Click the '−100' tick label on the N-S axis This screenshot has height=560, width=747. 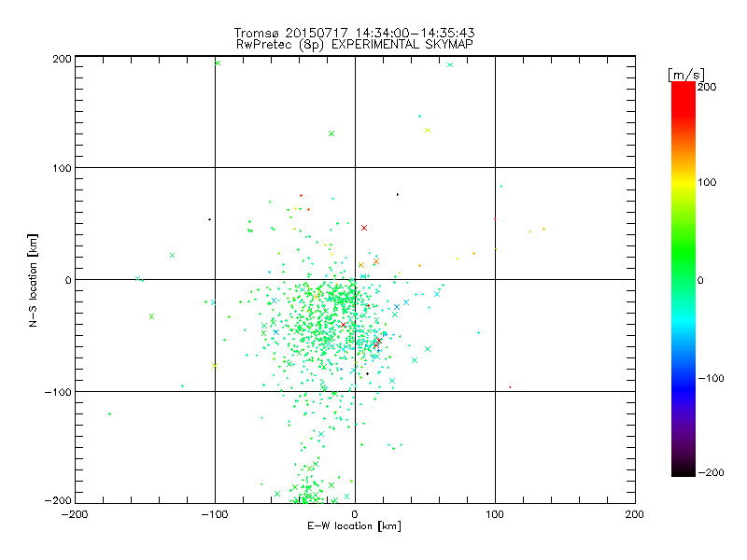point(58,392)
